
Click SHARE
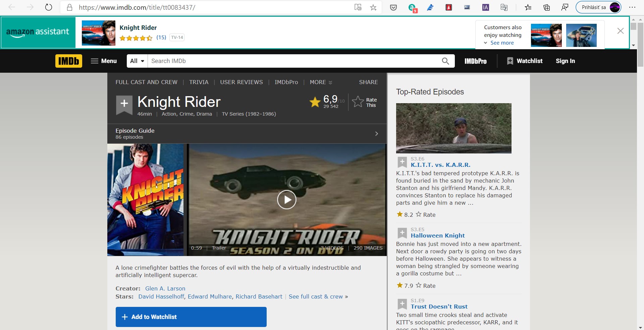[368, 82]
